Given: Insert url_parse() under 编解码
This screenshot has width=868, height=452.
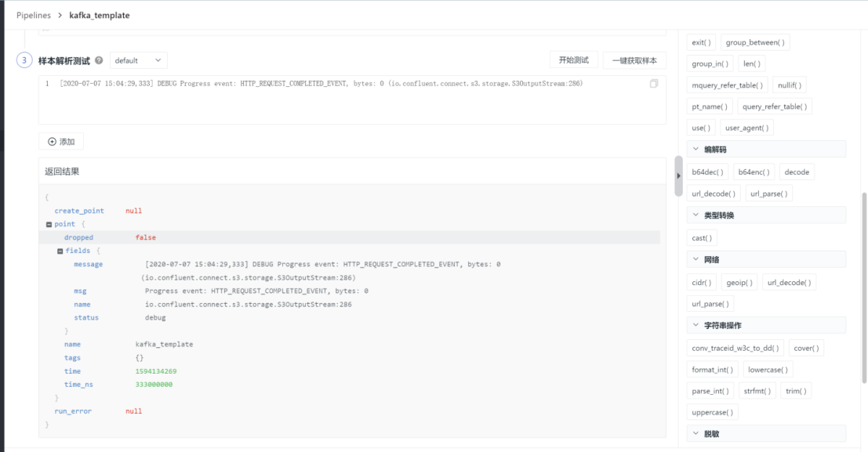Looking at the screenshot, I should 769,193.
